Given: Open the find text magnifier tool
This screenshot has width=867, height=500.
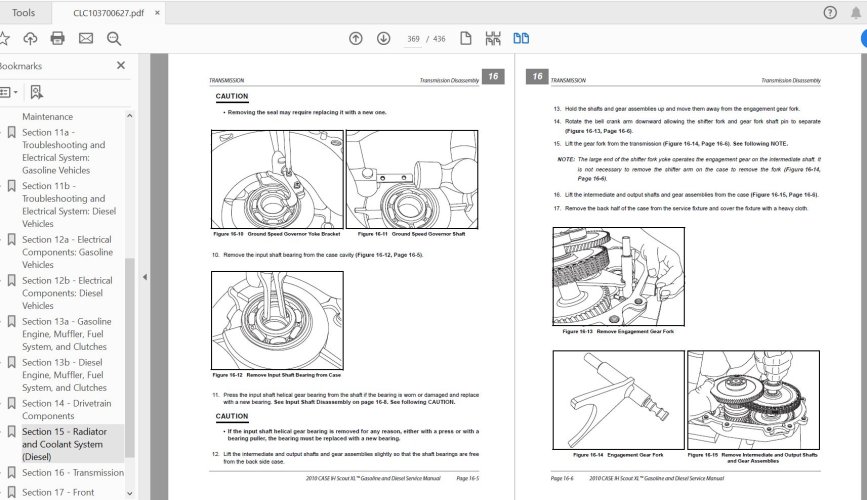Looking at the screenshot, I should 113,39.
